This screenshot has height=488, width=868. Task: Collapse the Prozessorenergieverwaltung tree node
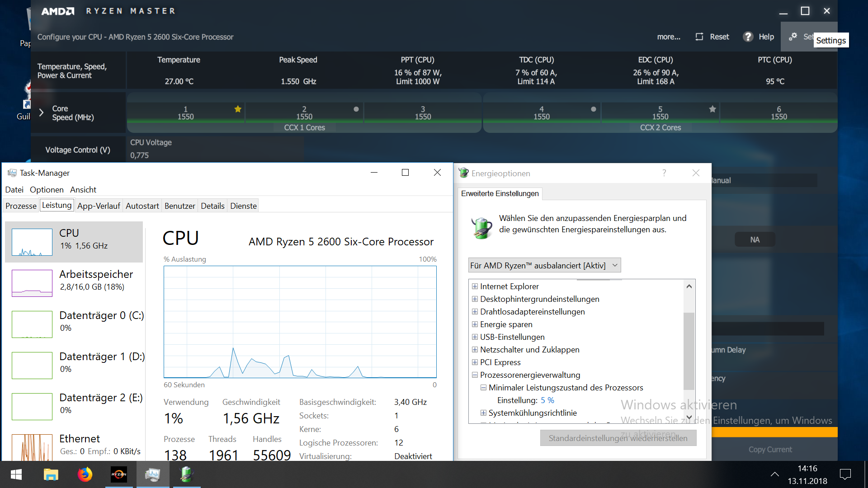click(x=475, y=375)
